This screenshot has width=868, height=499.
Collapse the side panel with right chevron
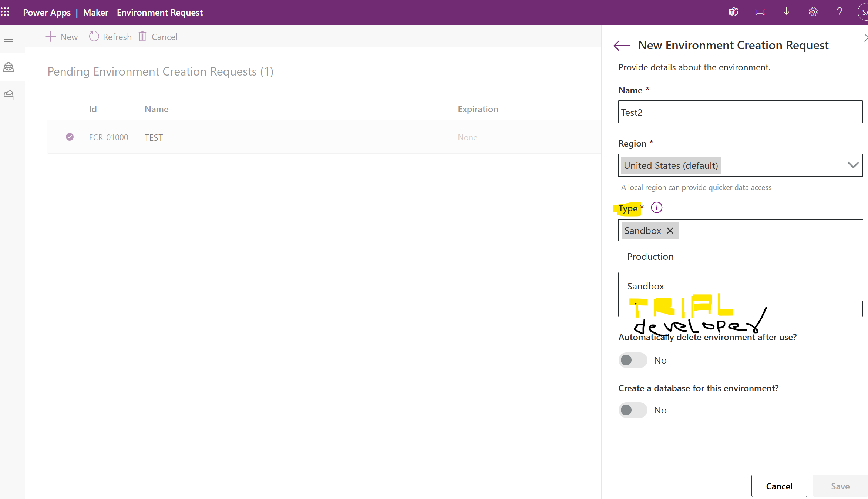(x=865, y=37)
